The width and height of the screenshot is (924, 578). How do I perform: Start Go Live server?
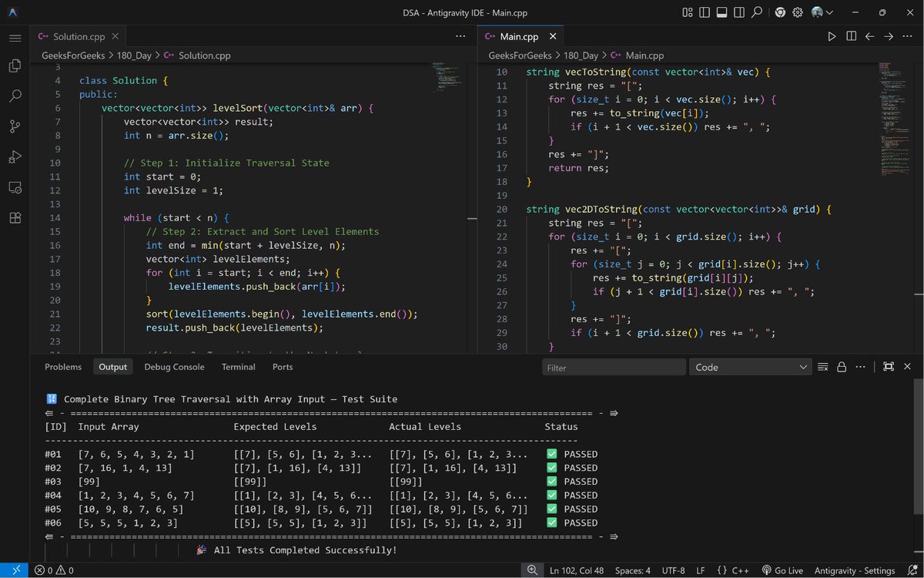(x=782, y=570)
